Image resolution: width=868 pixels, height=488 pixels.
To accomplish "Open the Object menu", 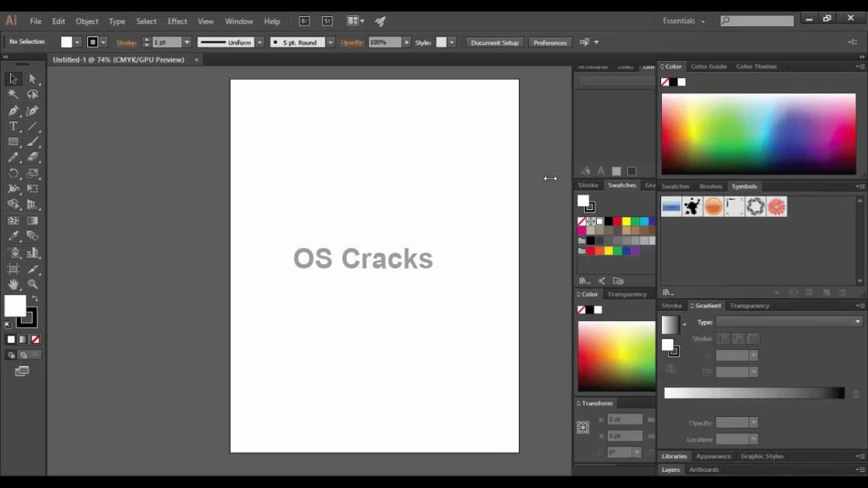I will click(x=87, y=21).
